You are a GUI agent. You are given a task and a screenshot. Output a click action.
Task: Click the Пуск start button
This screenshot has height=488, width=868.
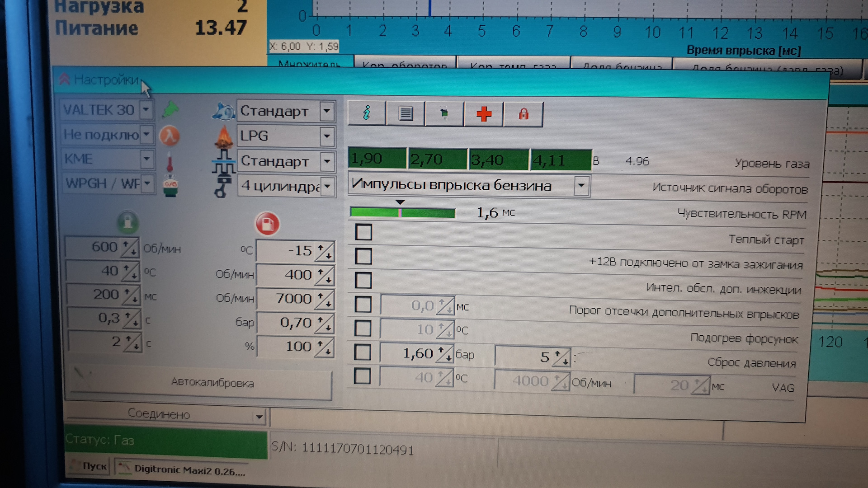tap(89, 466)
